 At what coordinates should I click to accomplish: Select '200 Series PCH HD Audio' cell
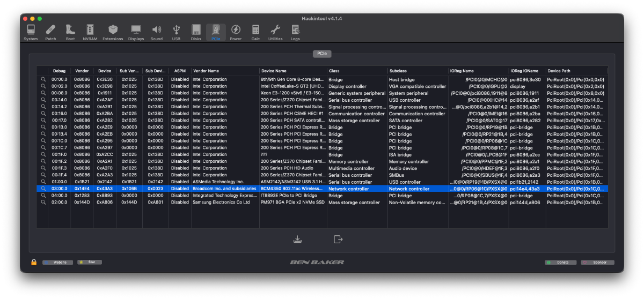click(293, 168)
